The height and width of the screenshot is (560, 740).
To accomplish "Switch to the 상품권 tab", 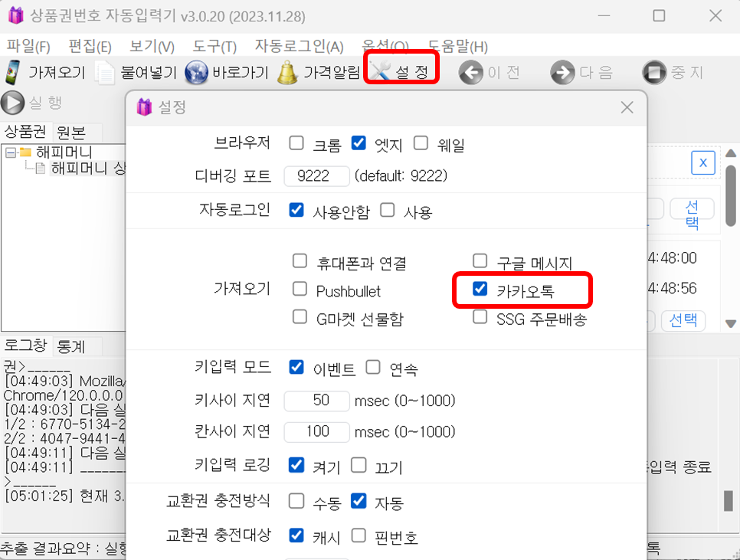I will click(x=25, y=131).
